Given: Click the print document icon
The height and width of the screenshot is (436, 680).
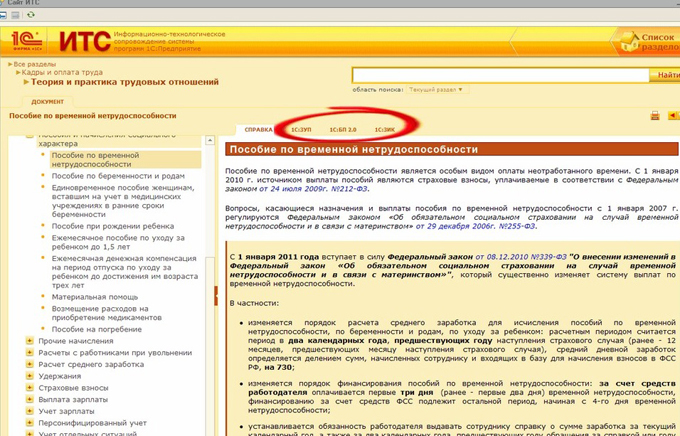Looking at the screenshot, I should pos(655,115).
